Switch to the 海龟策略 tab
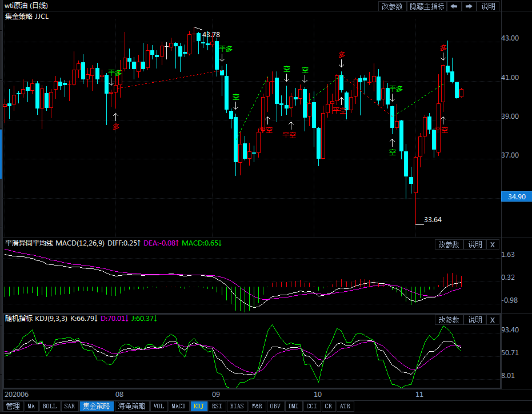This screenshot has height=414, width=532. 131,406
